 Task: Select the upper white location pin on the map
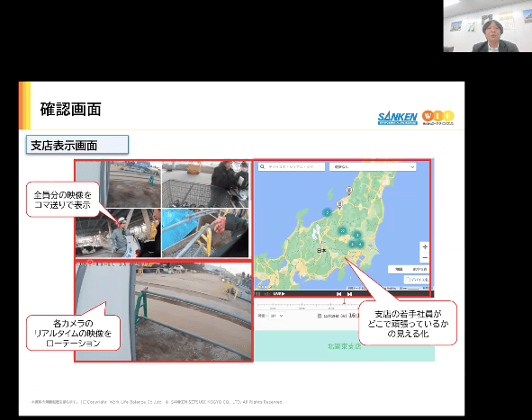pos(348,190)
